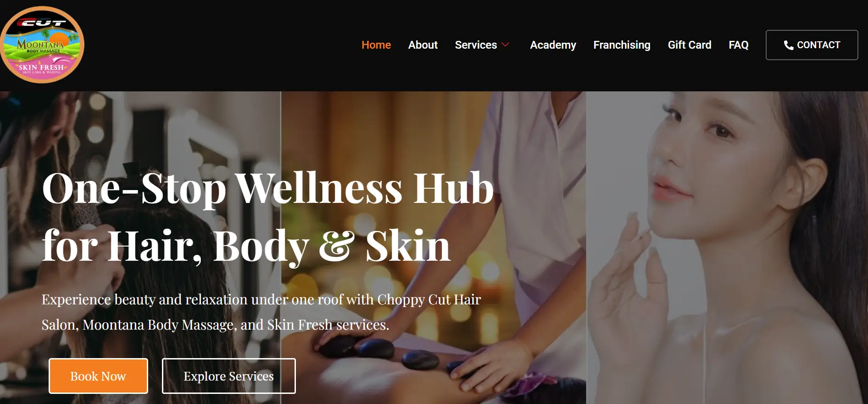Click the phone icon in Contact button

[789, 45]
